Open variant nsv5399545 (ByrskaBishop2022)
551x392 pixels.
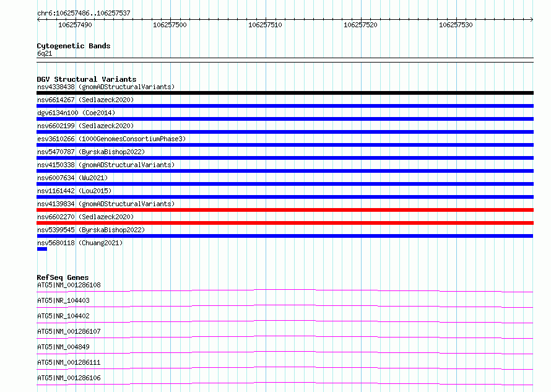point(91,230)
